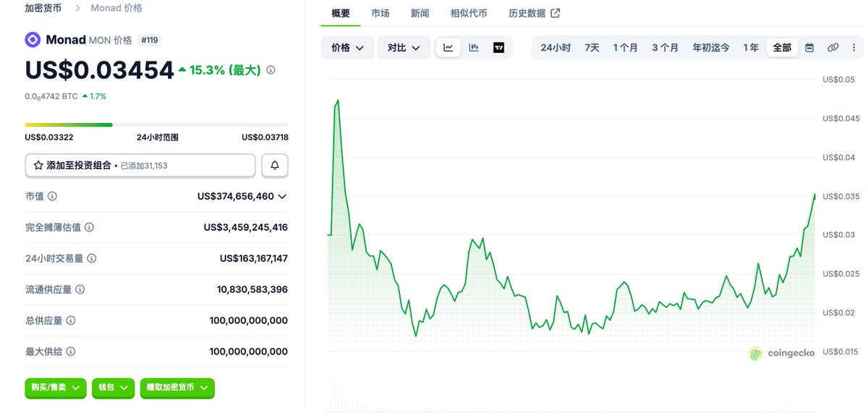The width and height of the screenshot is (868, 413).
Task: Open 价格 chart type dropdown
Action: (347, 48)
